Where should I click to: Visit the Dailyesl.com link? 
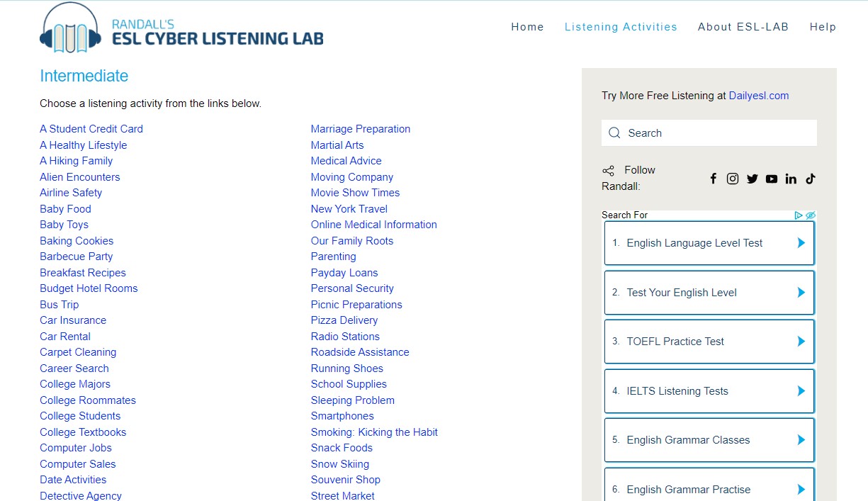click(759, 95)
